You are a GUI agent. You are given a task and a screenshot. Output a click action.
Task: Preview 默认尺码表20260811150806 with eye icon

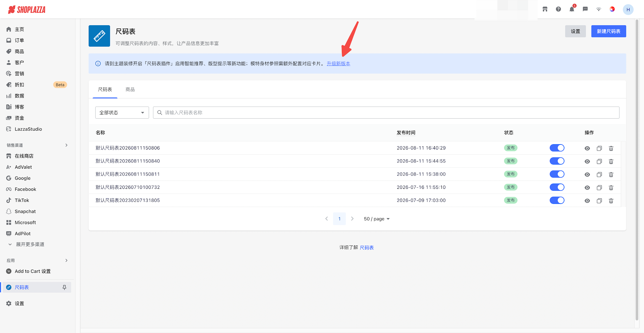[x=587, y=148]
